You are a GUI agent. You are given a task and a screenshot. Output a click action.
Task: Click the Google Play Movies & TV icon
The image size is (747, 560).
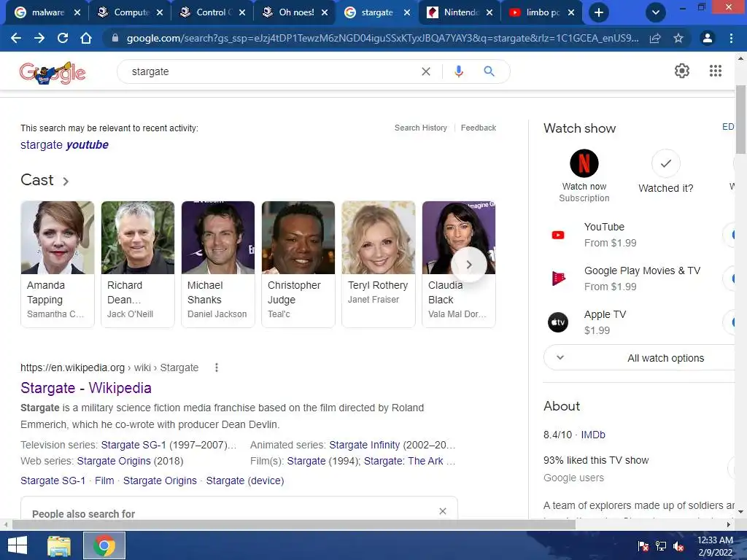click(558, 278)
